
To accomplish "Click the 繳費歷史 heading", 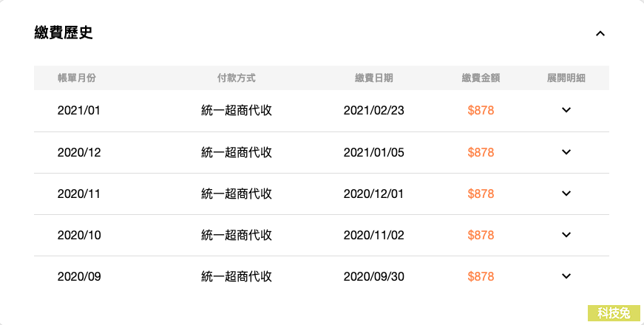I will tap(64, 32).
